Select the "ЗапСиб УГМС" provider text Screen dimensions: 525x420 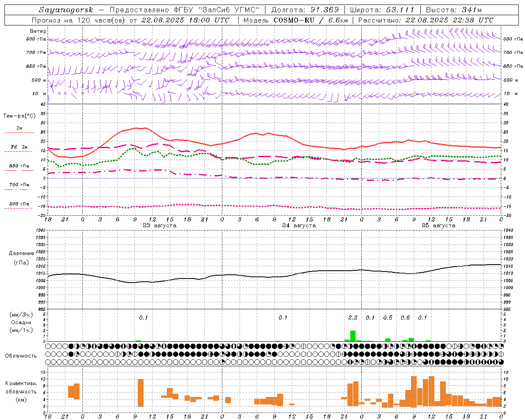[x=229, y=10]
